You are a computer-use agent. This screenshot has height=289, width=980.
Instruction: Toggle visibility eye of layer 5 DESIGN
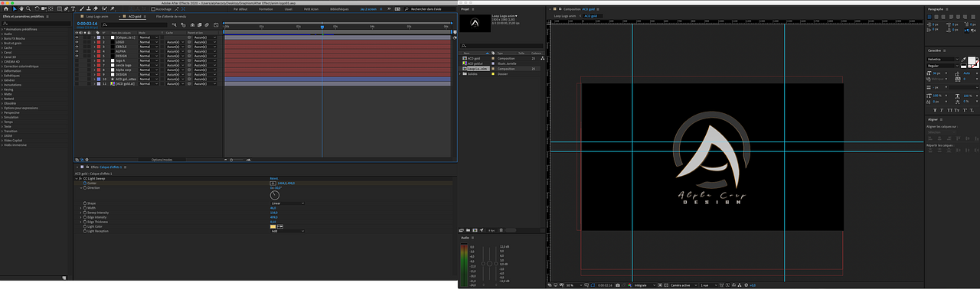coord(77,55)
